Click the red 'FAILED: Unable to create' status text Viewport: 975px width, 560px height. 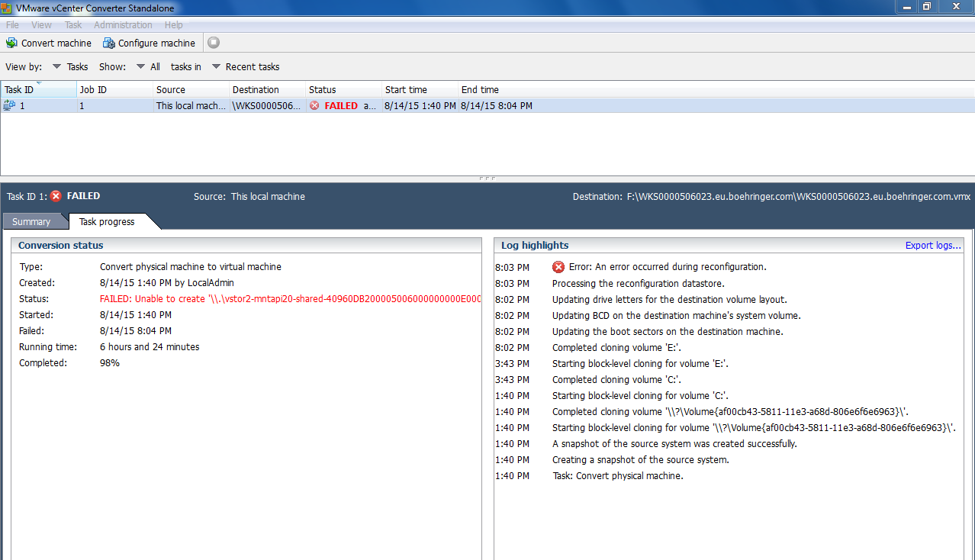(290, 299)
